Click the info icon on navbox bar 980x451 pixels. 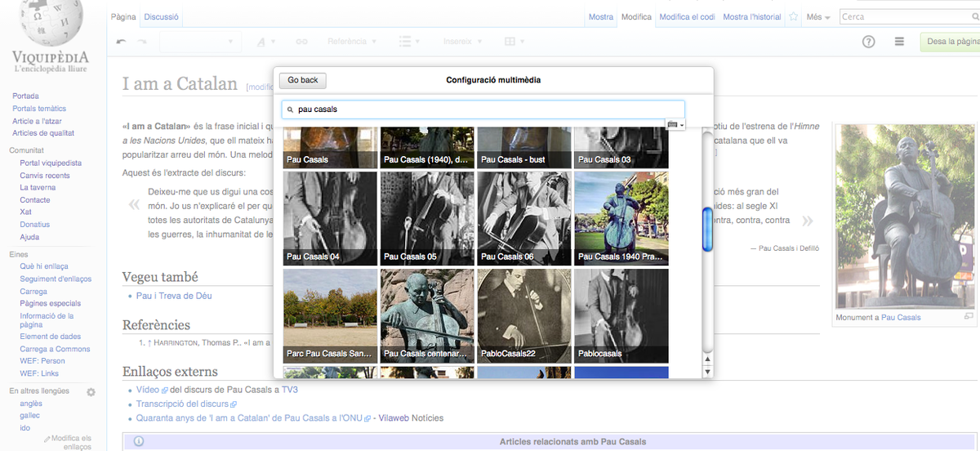pyautogui.click(x=139, y=442)
